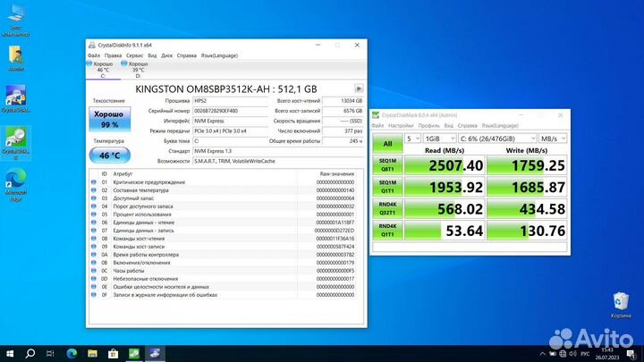Open the volume tray icon
Viewport: 644px width, 362px height.
pyautogui.click(x=572, y=354)
